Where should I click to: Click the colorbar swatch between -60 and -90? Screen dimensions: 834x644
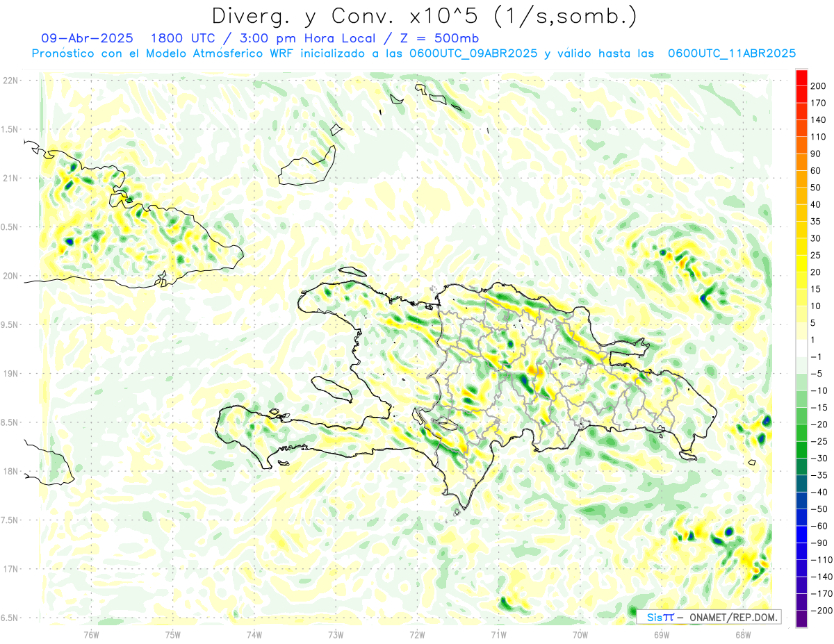point(801,534)
